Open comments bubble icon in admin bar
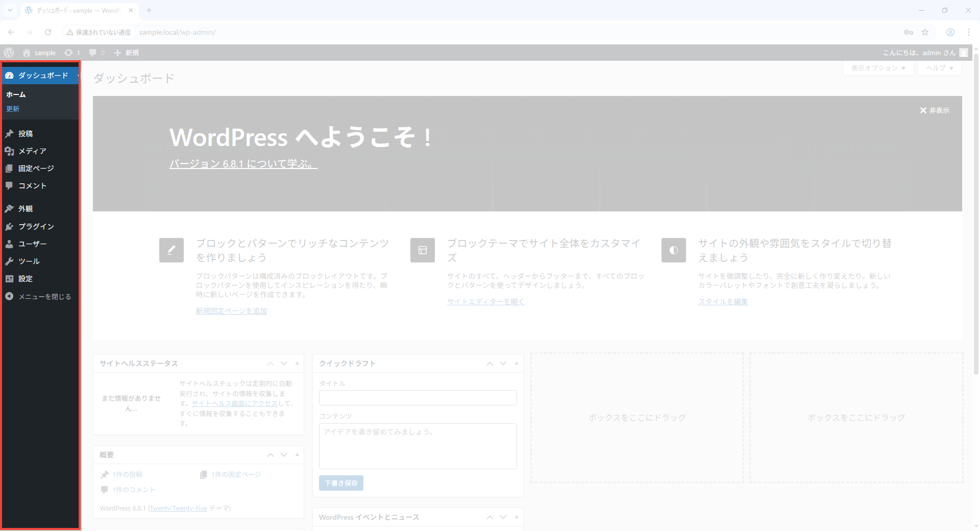This screenshot has height=531, width=980. [x=92, y=53]
